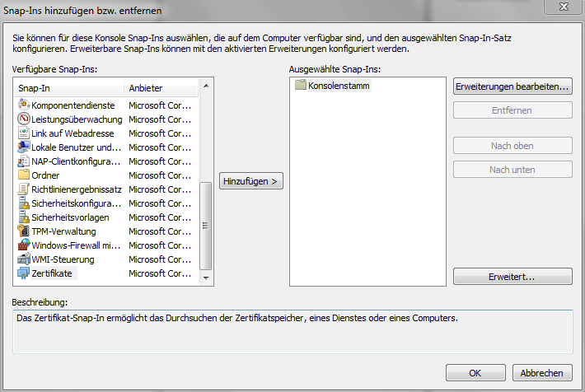585x392 pixels.
Task: Cancel with the Abbrechen button
Action: click(541, 372)
